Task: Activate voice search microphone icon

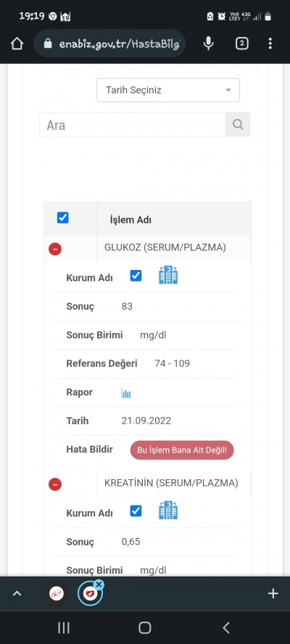Action: (209, 44)
